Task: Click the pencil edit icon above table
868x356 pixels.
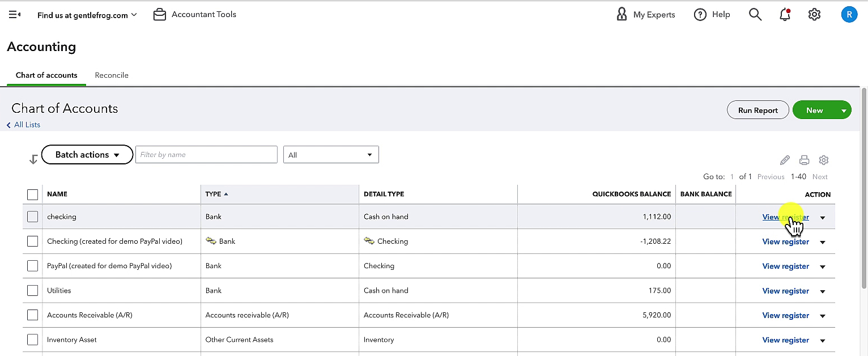Action: [x=785, y=160]
